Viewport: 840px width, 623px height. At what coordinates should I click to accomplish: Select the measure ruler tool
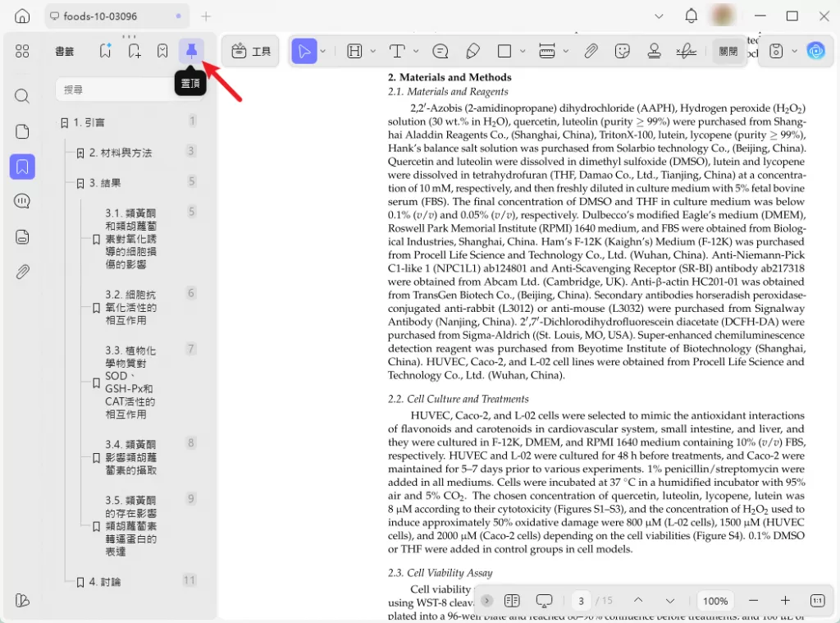tap(547, 51)
